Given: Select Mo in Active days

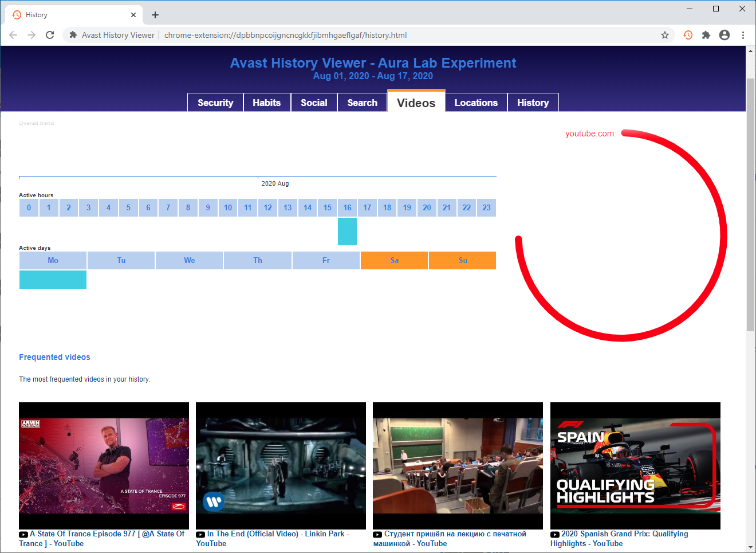Looking at the screenshot, I should (53, 260).
